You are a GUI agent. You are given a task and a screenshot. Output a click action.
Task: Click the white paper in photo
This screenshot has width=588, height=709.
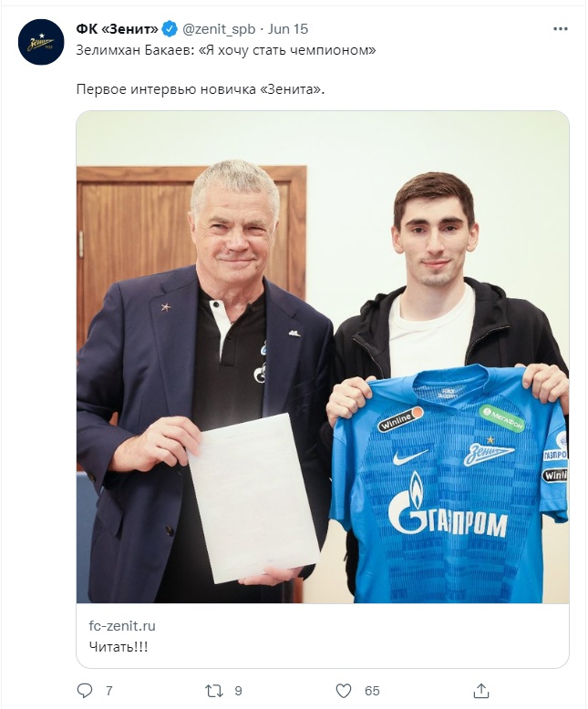[253, 498]
